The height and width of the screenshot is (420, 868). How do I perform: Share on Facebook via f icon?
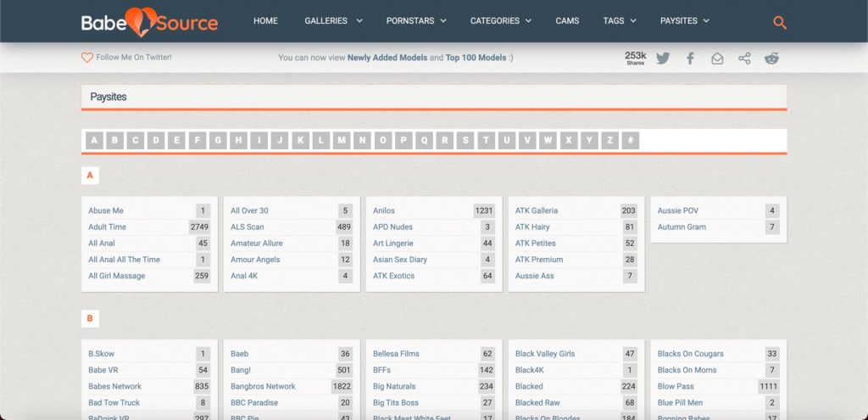point(690,59)
